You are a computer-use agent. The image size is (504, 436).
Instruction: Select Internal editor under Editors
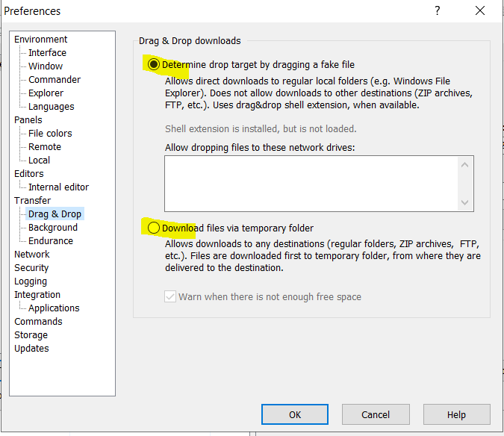pos(58,187)
